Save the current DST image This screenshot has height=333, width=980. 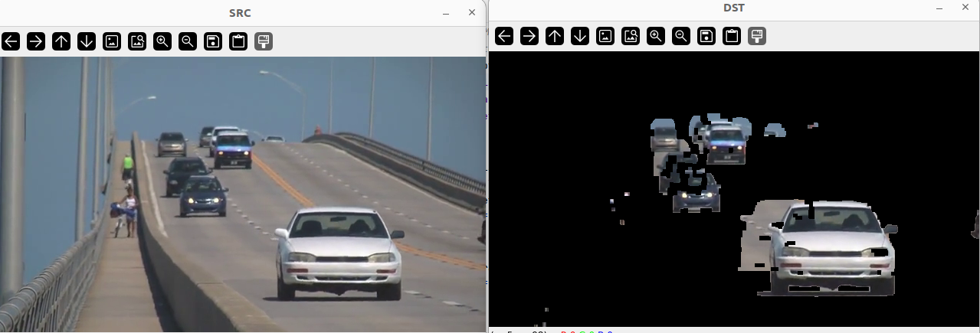[x=706, y=36]
